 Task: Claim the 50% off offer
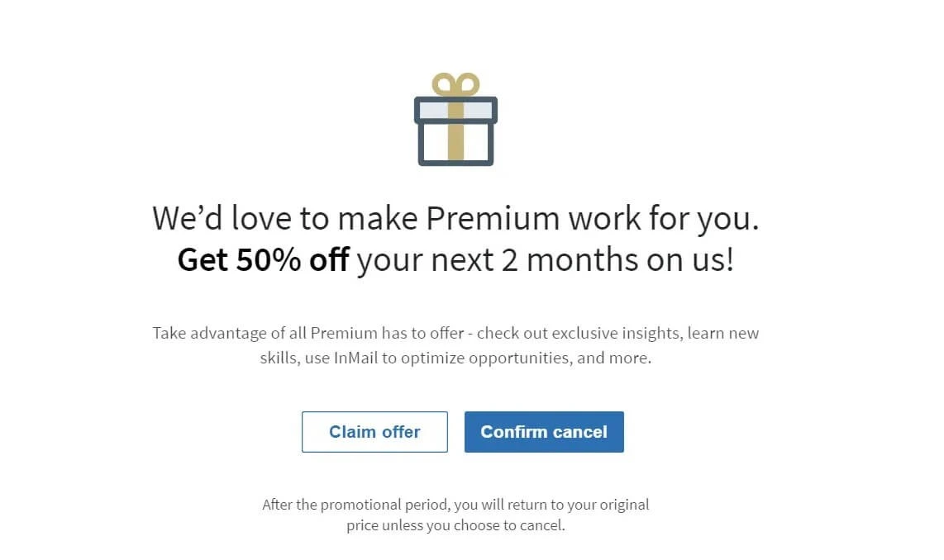[374, 431]
